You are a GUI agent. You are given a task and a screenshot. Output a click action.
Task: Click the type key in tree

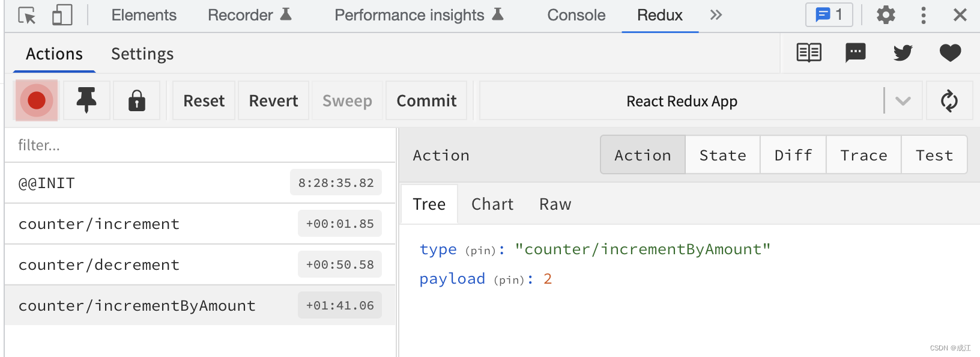pyautogui.click(x=438, y=249)
